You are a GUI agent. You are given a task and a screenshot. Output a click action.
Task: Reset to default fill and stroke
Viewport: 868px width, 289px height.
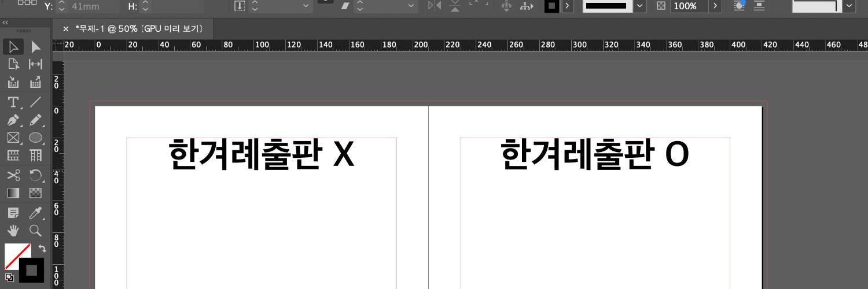(x=9, y=277)
